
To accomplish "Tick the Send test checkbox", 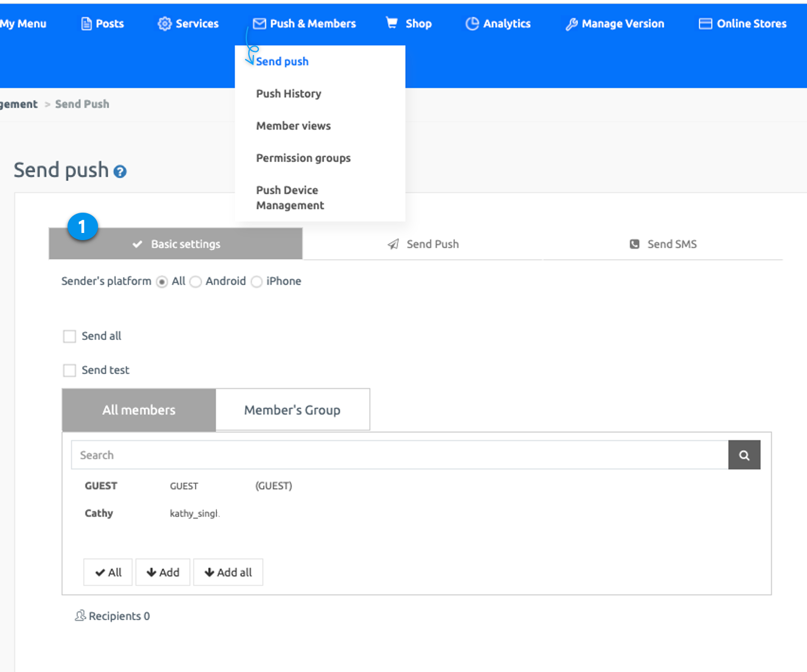I will [70, 370].
